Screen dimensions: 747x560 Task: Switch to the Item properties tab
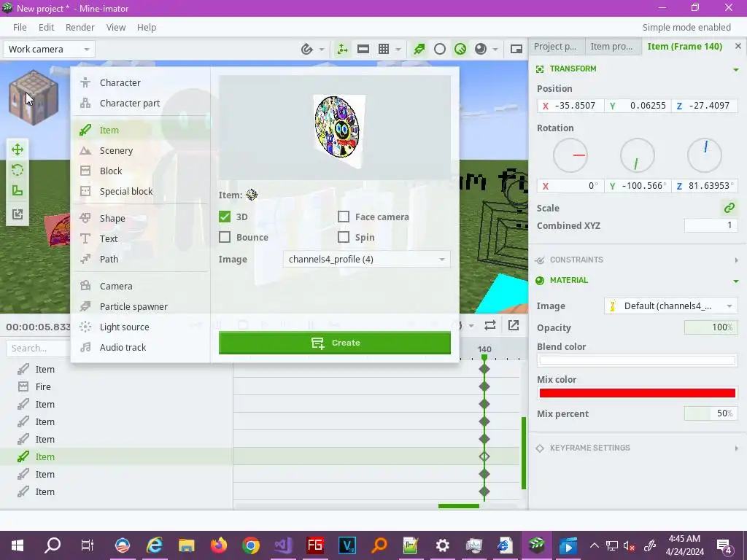[612, 46]
